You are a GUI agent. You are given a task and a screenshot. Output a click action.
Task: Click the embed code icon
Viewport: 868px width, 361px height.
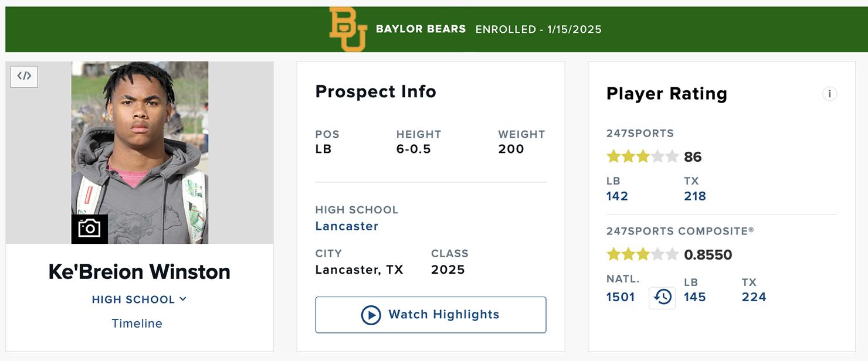tap(24, 76)
